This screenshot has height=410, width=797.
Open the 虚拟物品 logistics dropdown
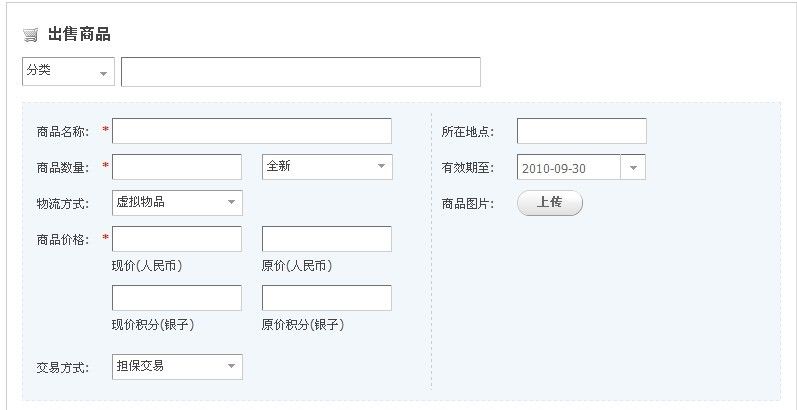pyautogui.click(x=177, y=203)
